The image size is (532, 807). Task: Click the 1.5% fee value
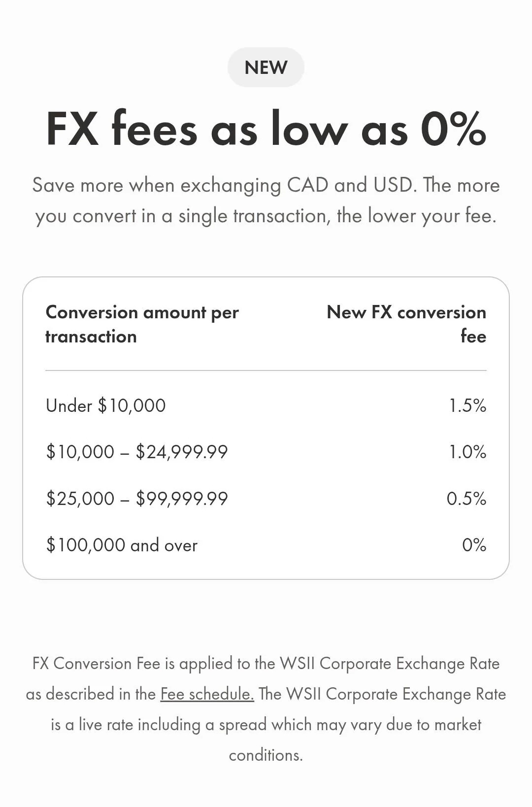click(467, 405)
